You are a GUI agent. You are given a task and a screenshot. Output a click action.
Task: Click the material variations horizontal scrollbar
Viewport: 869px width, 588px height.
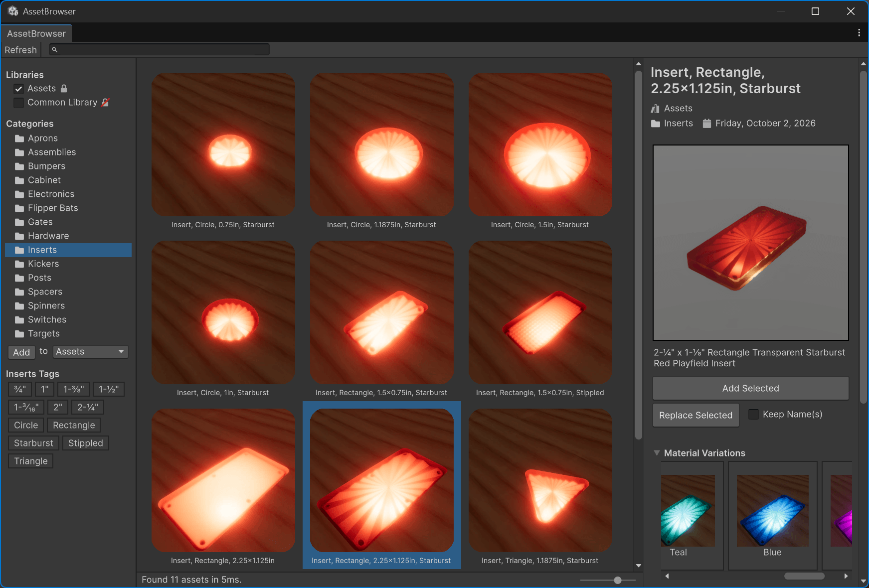pyautogui.click(x=804, y=576)
